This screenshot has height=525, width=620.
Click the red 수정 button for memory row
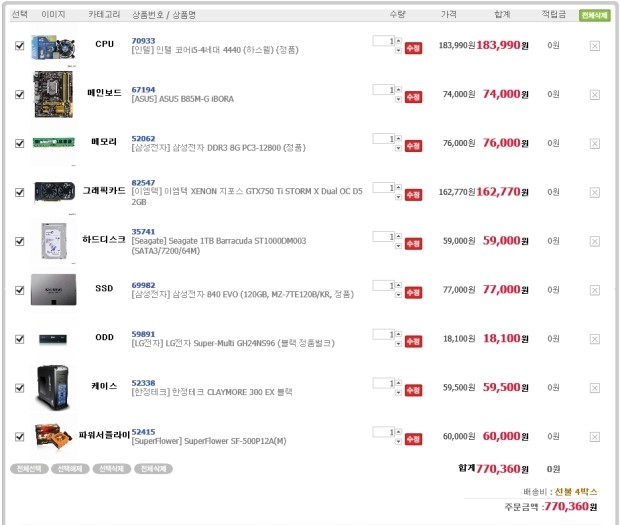pos(413,146)
